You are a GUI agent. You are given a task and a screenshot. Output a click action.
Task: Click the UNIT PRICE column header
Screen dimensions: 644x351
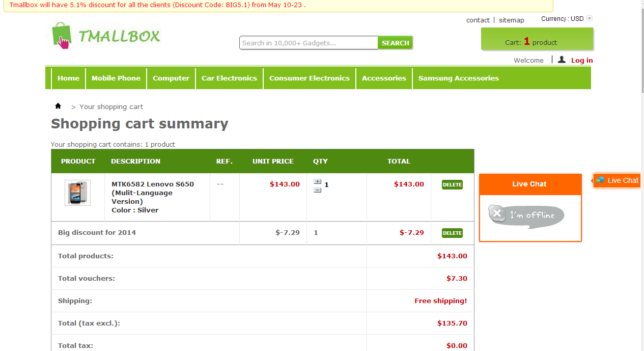tap(273, 161)
